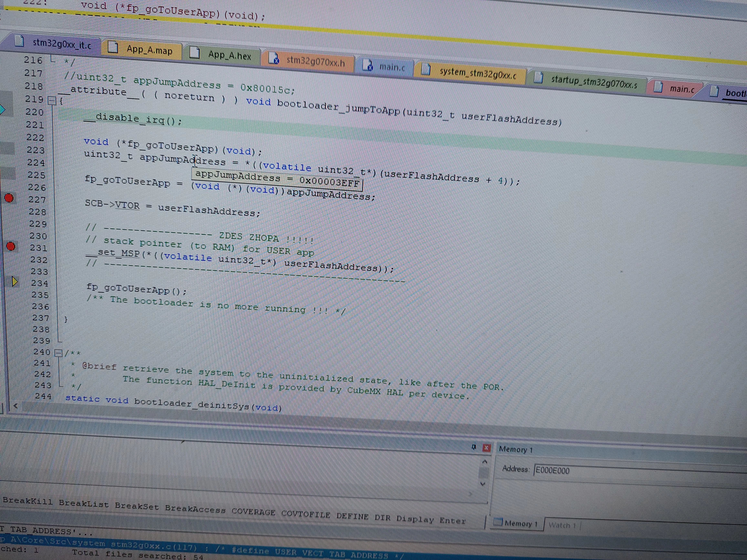
Task: Click the yellow execution arrow at line 234
Action: (x=15, y=281)
